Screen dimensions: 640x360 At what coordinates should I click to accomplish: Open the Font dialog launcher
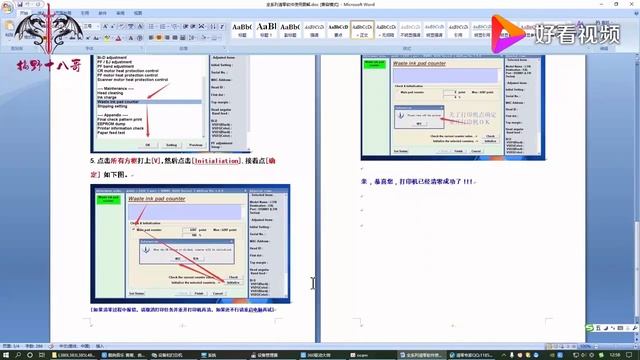tap(142, 48)
